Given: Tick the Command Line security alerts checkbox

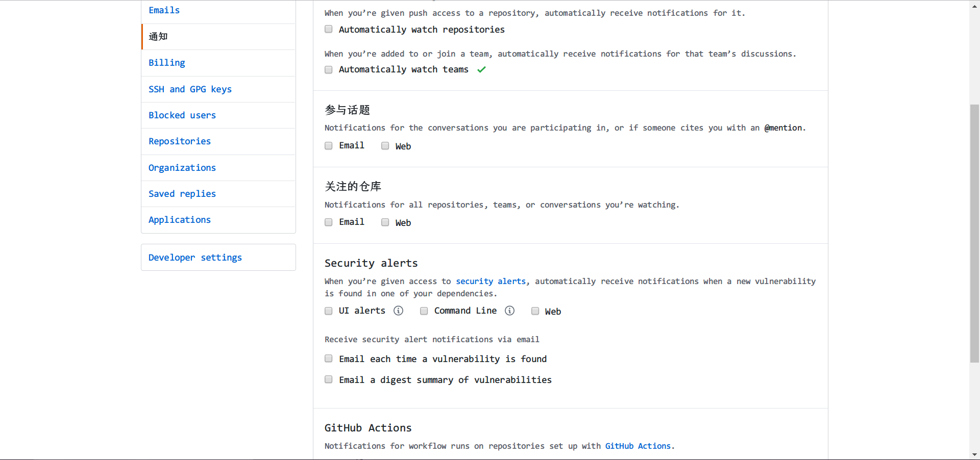Looking at the screenshot, I should [x=424, y=311].
